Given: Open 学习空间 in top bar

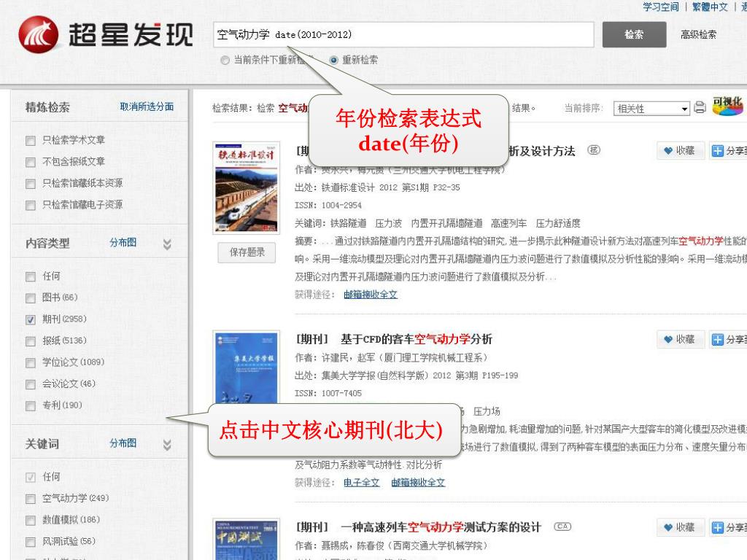Looking at the screenshot, I should click(x=661, y=7).
